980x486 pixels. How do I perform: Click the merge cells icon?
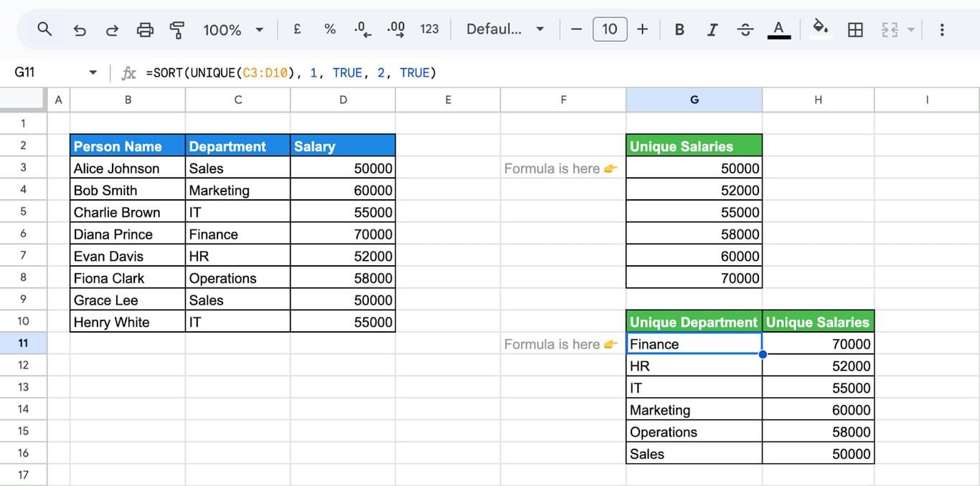[x=890, y=29]
